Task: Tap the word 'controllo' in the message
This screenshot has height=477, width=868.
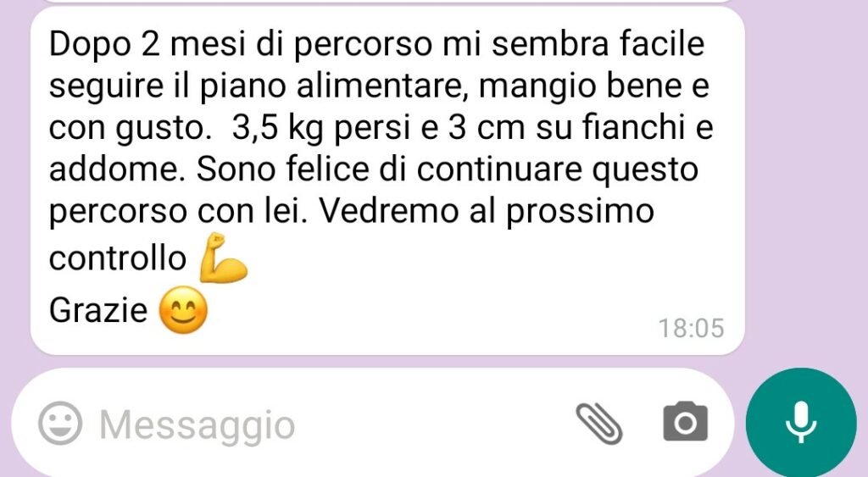Action: [x=117, y=258]
